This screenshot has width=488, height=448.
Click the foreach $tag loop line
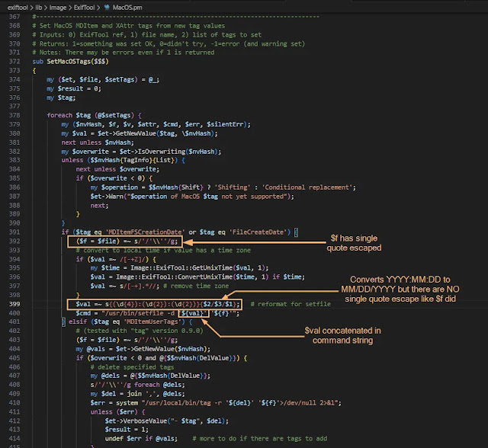coord(94,115)
